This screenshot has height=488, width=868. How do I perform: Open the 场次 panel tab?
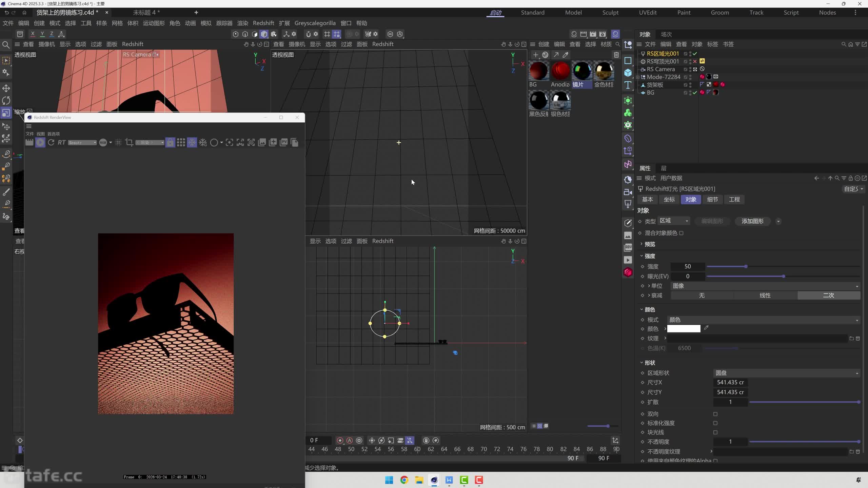coord(666,34)
